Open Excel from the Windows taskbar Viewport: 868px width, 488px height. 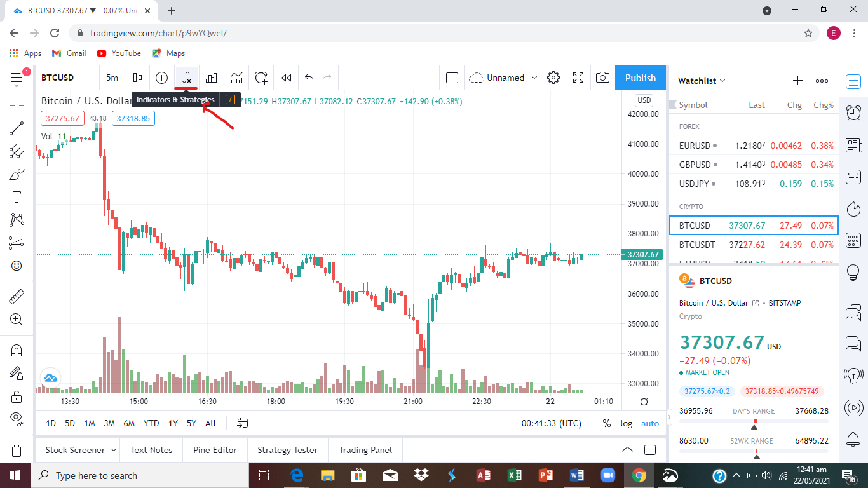pos(515,475)
